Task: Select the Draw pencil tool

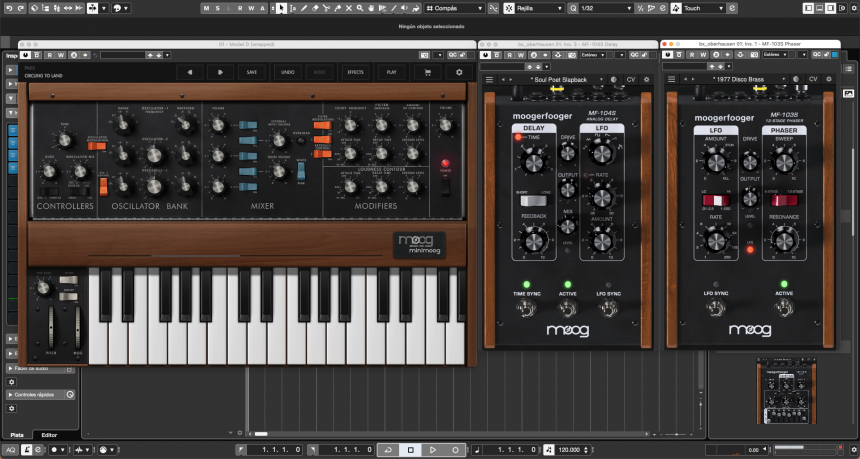Action: click(x=303, y=8)
